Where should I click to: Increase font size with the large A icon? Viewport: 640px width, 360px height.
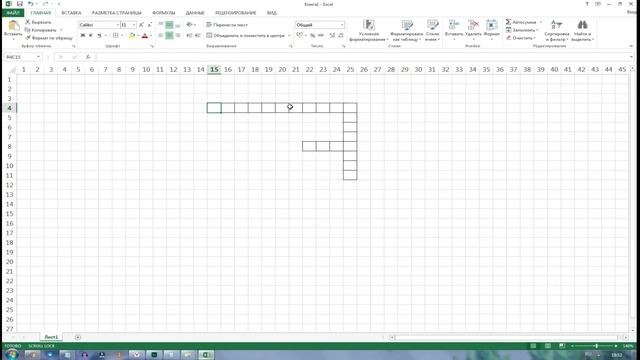pyautogui.click(x=141, y=25)
